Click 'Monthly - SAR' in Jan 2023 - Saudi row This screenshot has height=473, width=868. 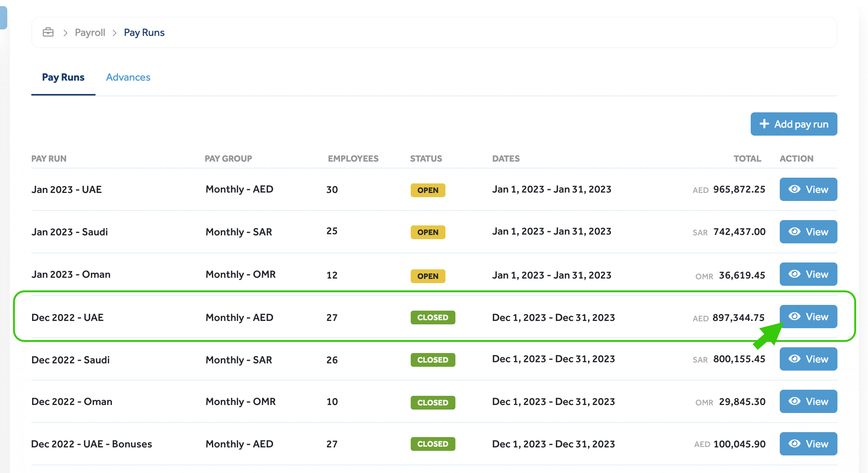[x=239, y=232]
